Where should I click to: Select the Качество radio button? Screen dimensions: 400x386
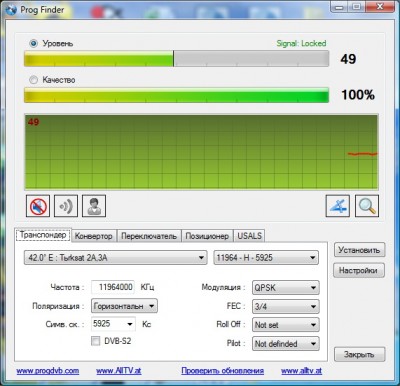pos(33,80)
